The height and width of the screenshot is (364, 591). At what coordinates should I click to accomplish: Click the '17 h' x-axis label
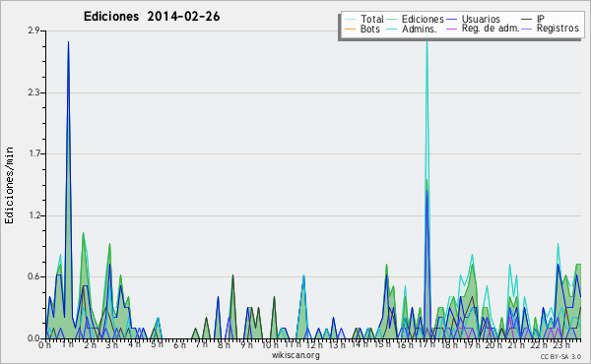(x=427, y=344)
